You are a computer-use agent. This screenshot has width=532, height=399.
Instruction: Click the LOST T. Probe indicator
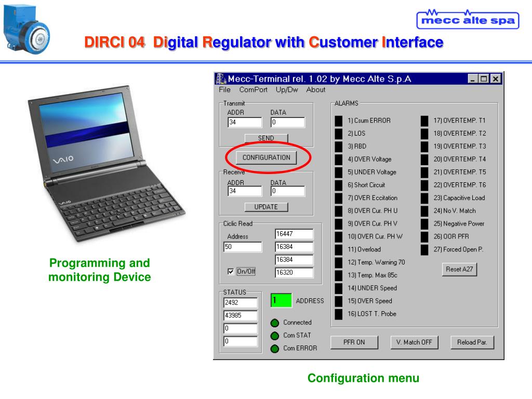339,314
